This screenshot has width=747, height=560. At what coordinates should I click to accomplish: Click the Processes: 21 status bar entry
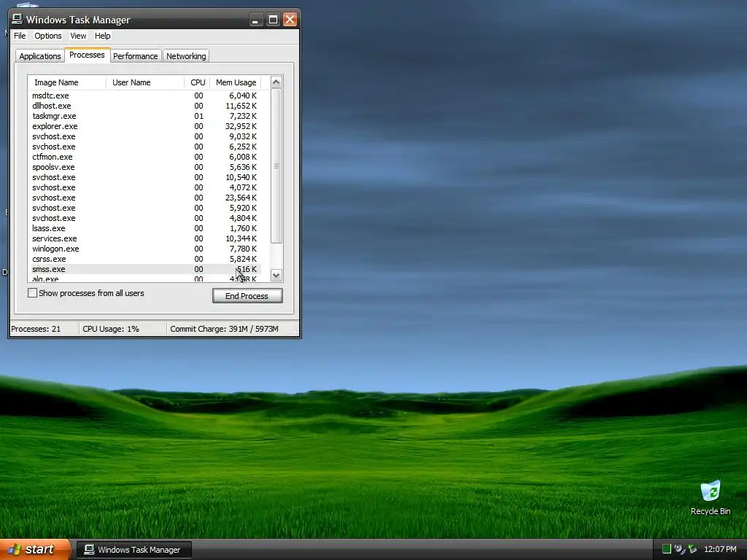(x=44, y=329)
